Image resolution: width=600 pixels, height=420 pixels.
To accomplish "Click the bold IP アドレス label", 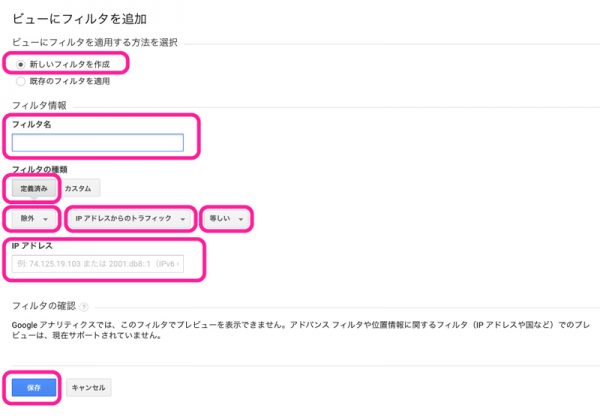I will [x=32, y=246].
